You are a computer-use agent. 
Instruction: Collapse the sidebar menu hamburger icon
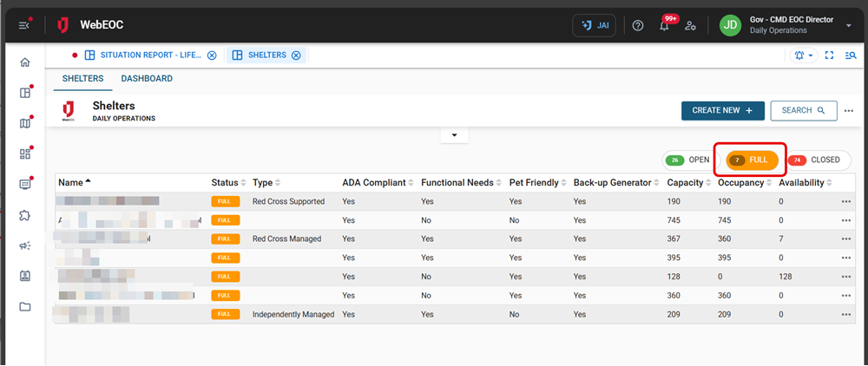(24, 25)
